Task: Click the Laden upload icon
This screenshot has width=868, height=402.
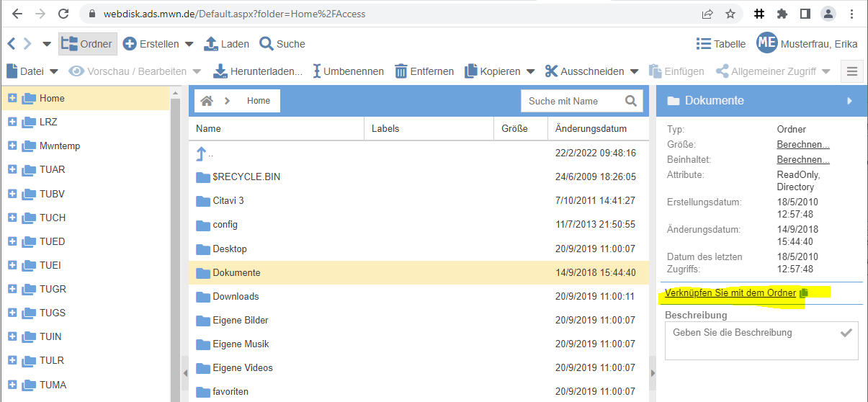Action: [211, 44]
